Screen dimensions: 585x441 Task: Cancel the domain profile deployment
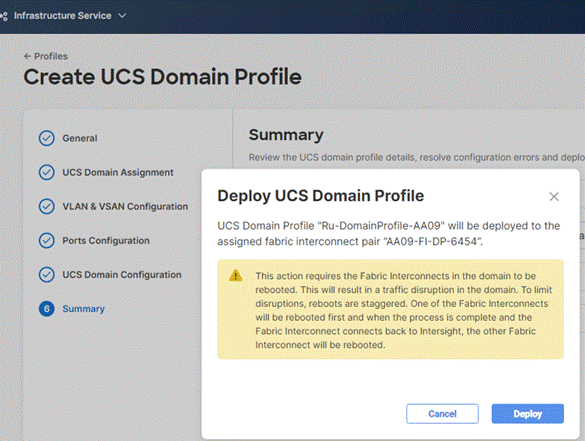442,414
